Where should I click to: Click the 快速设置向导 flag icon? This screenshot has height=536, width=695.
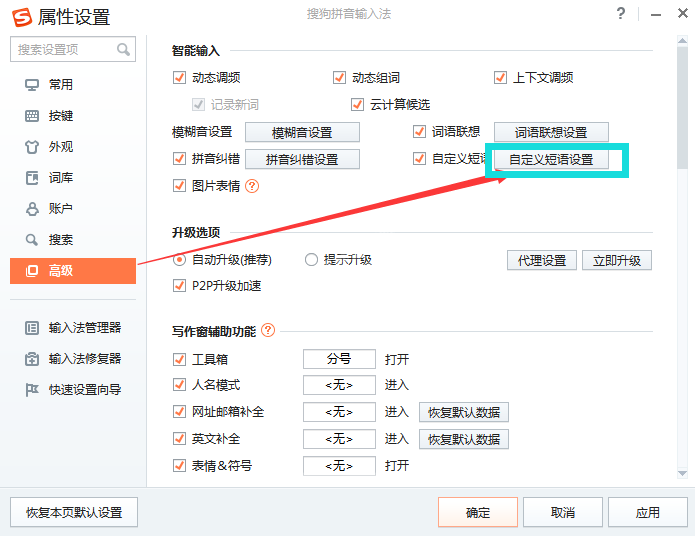(x=32, y=390)
